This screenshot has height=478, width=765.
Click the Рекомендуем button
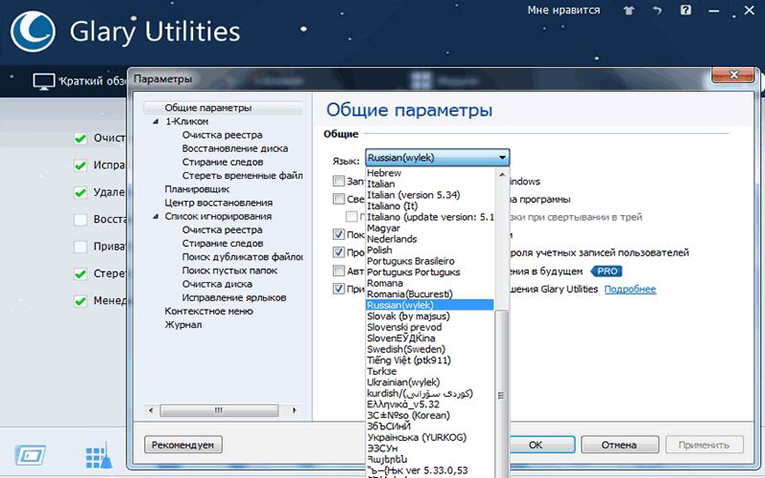(x=183, y=445)
